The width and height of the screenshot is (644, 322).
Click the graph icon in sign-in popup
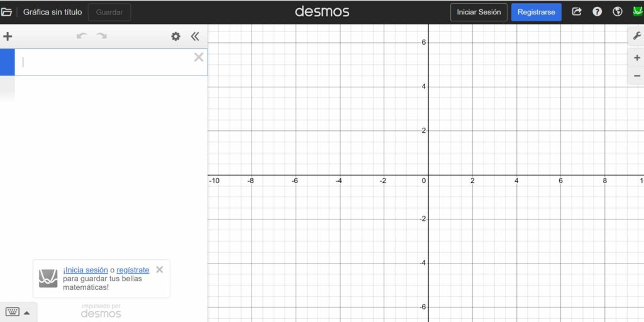(48, 279)
